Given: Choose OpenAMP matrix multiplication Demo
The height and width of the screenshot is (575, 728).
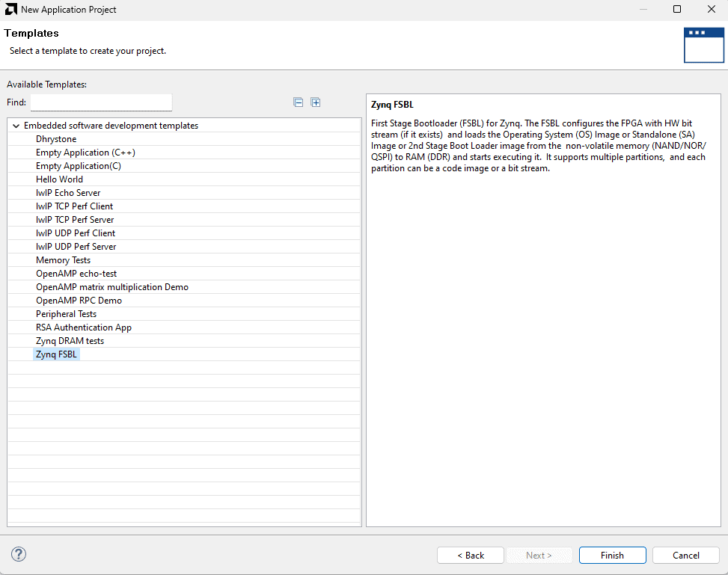Looking at the screenshot, I should [112, 287].
